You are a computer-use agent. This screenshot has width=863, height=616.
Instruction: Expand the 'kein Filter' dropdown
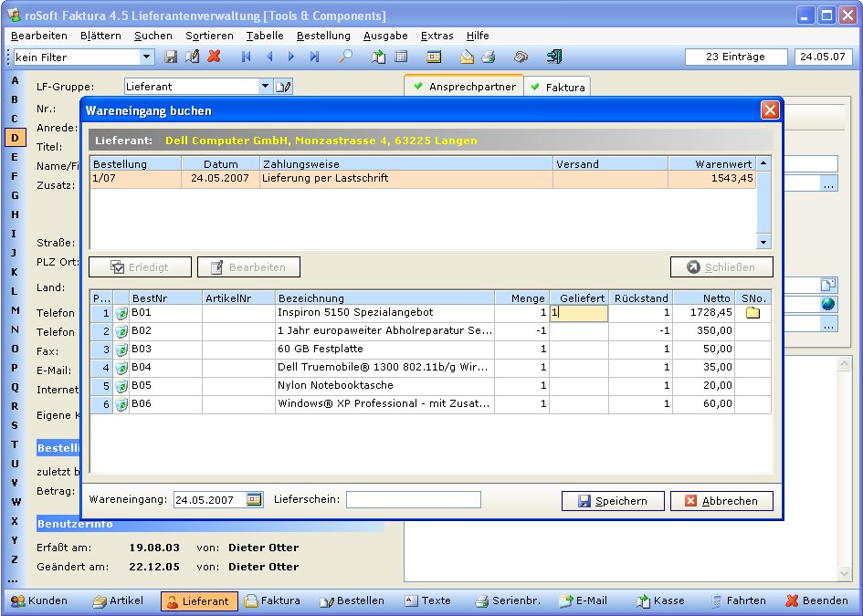coord(147,57)
